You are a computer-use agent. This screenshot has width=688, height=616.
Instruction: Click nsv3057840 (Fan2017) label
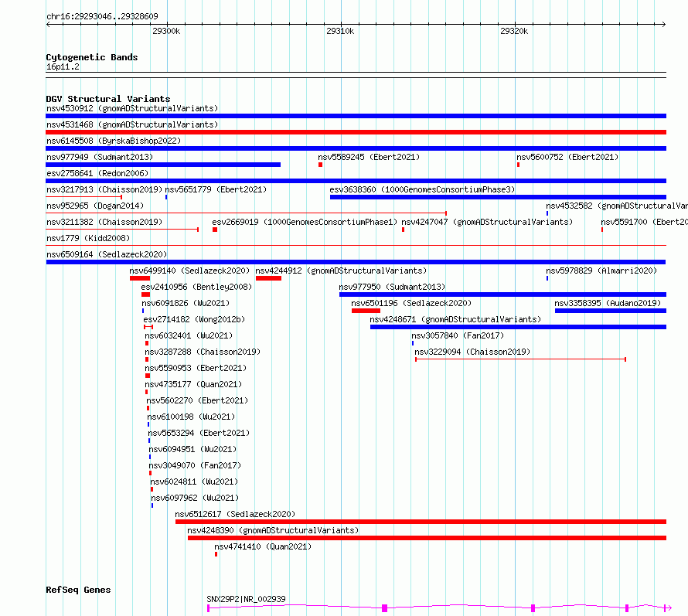click(458, 335)
